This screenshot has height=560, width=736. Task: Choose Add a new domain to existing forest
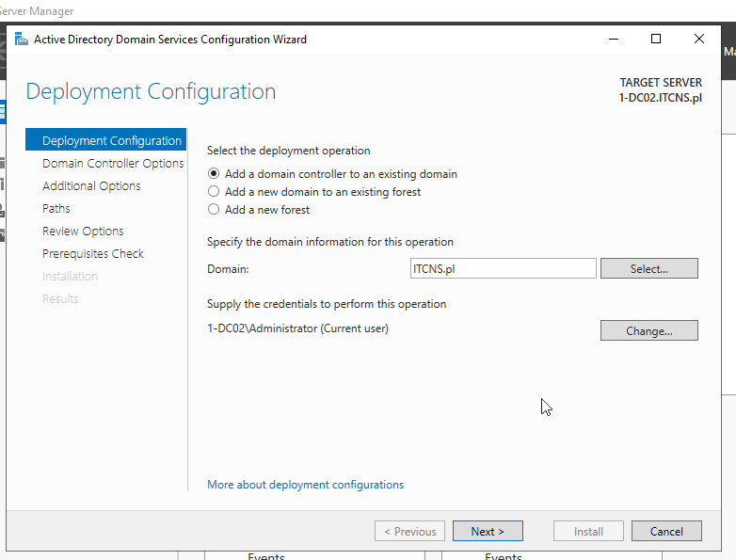[214, 192]
